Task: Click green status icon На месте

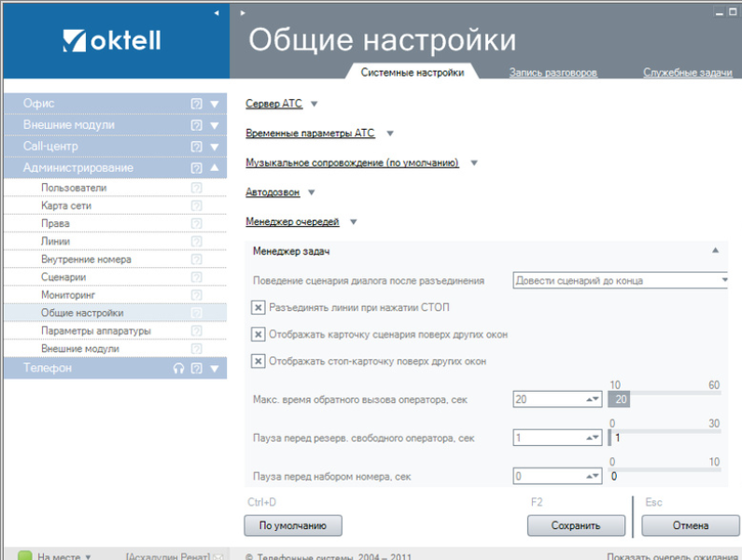Action: click(x=25, y=555)
